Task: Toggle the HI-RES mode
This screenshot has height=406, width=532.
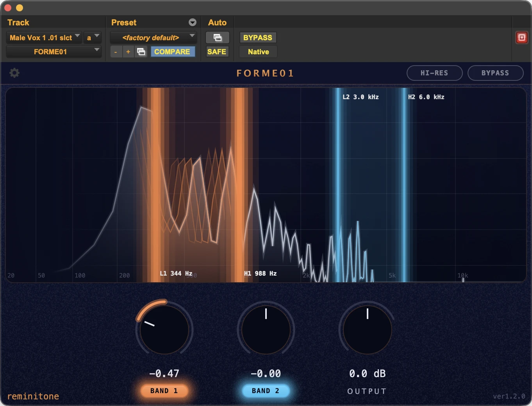Action: [x=434, y=73]
